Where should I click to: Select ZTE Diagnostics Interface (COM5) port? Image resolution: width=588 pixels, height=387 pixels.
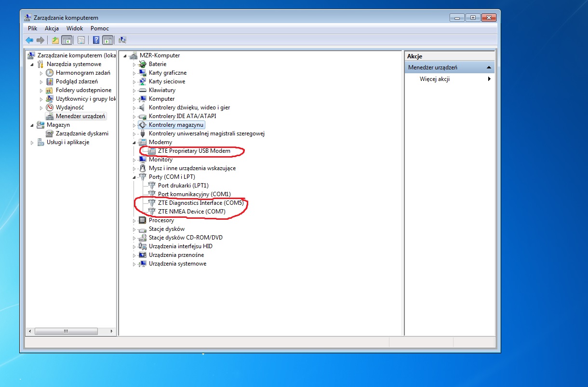pyautogui.click(x=200, y=203)
